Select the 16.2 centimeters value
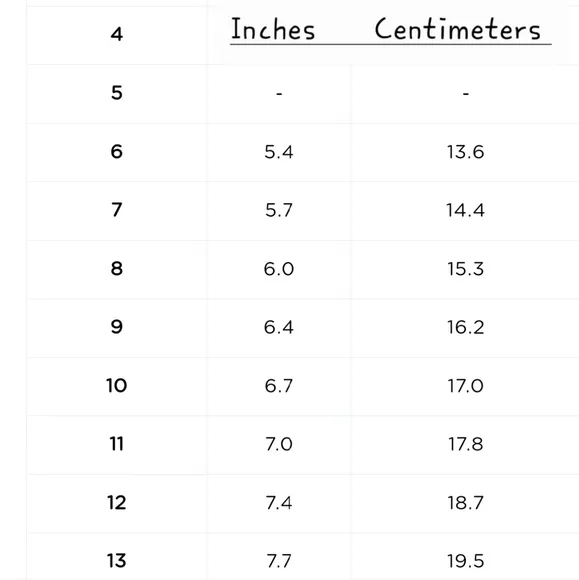The image size is (579, 580). coord(465,327)
